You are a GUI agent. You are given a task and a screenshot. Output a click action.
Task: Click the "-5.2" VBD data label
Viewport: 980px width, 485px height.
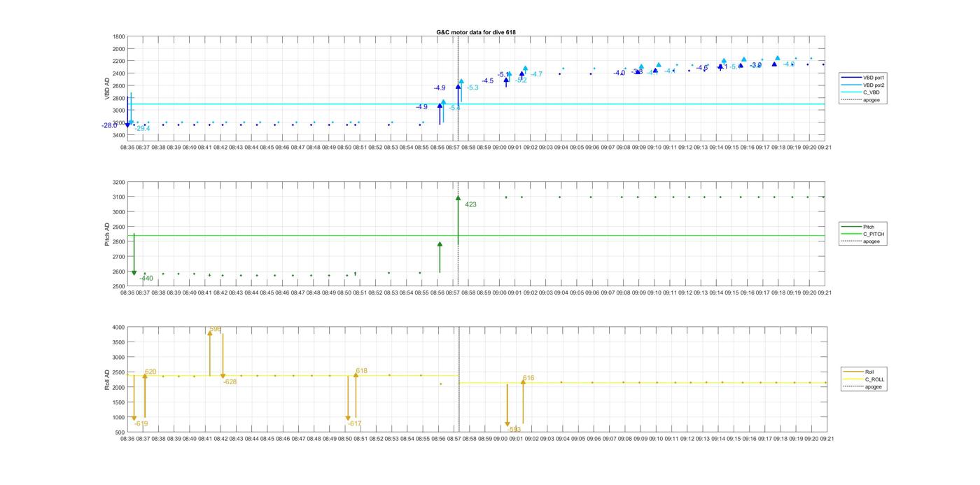521,80
